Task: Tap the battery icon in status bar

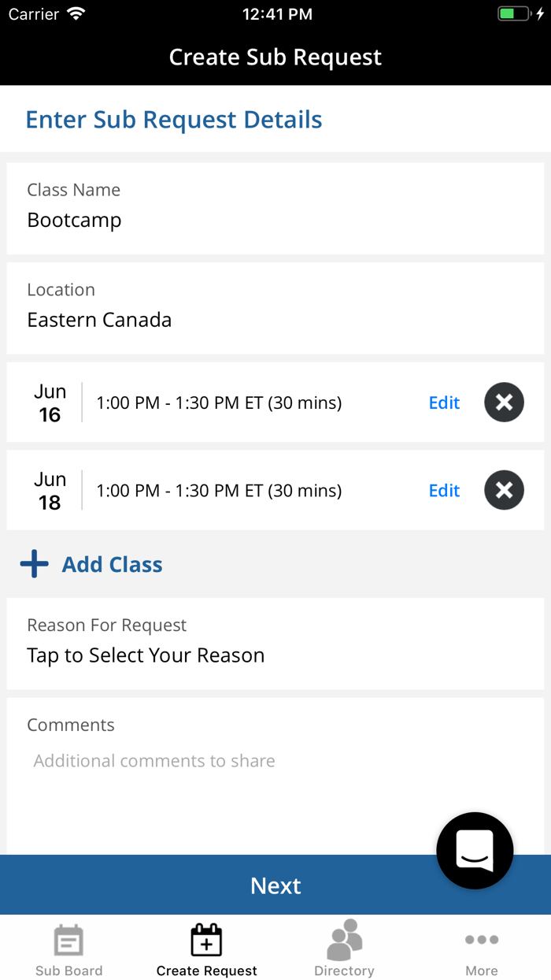Action: click(x=513, y=13)
